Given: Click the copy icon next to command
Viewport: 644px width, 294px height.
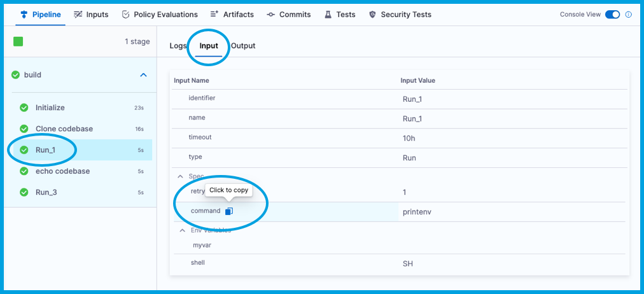Looking at the screenshot, I should [x=229, y=211].
